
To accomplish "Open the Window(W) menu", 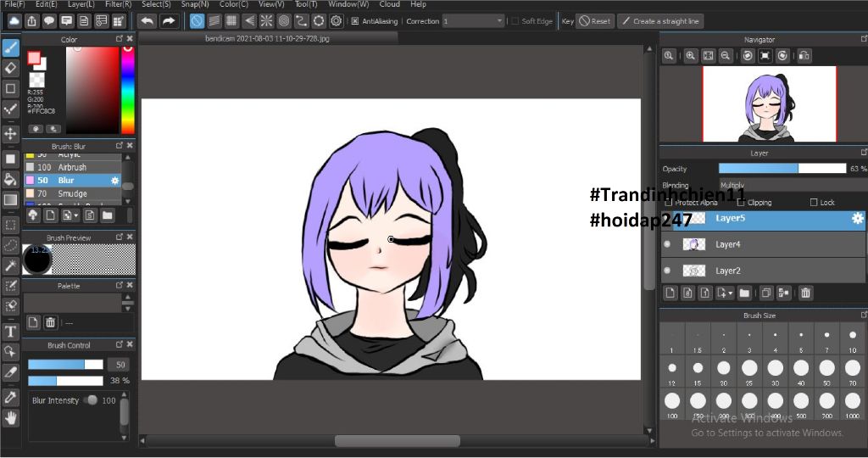I will tap(348, 4).
